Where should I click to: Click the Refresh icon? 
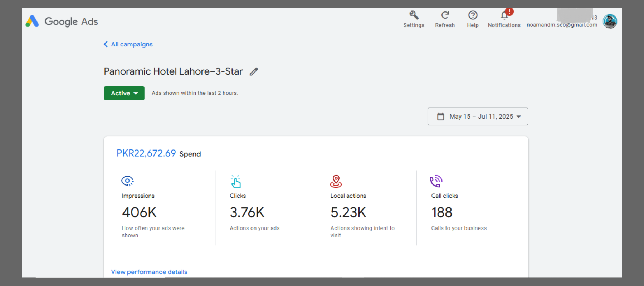click(x=445, y=15)
